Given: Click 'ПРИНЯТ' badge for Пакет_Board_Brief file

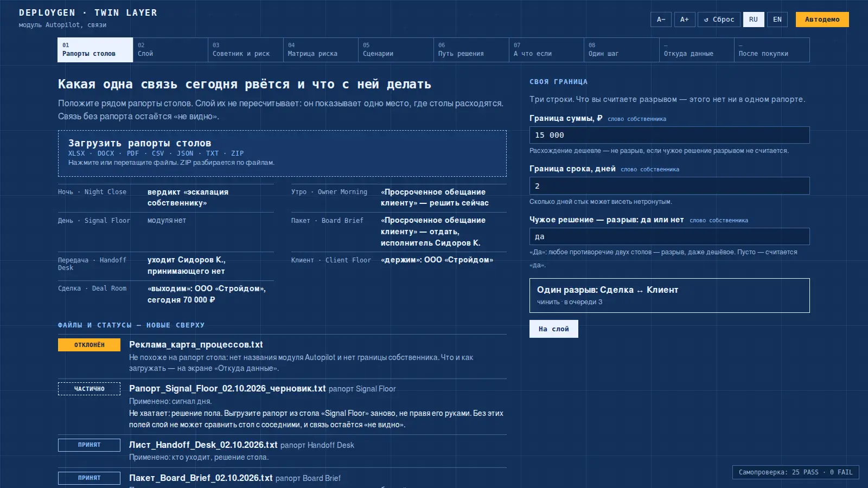Looking at the screenshot, I should pos(89,478).
